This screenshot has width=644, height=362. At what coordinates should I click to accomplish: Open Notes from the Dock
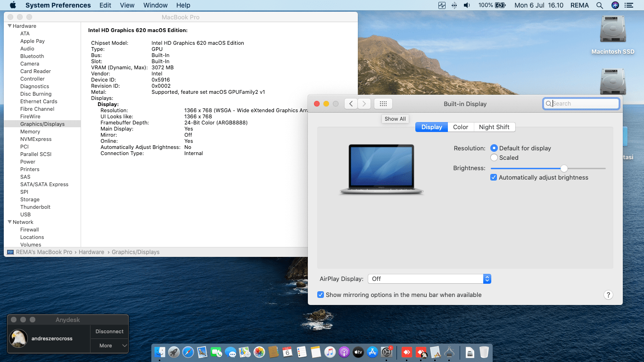pyautogui.click(x=316, y=352)
